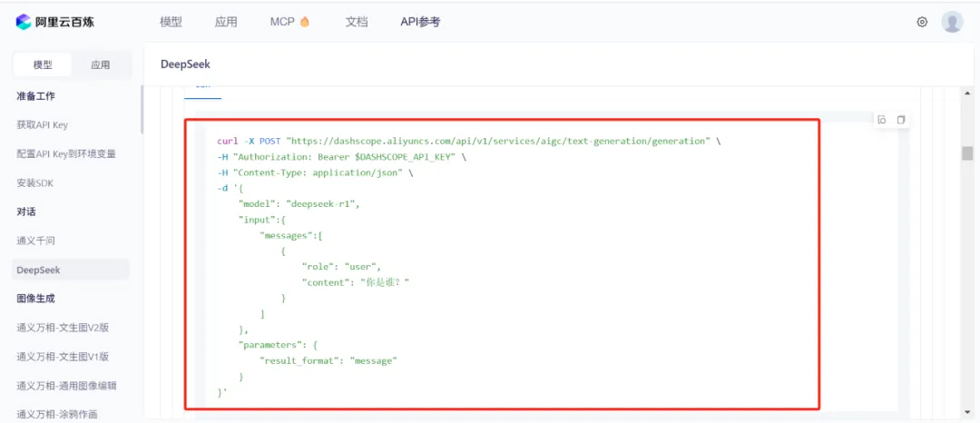The width and height of the screenshot is (980, 423).
Task: Copy the curl code with copy icon
Action: (x=901, y=119)
